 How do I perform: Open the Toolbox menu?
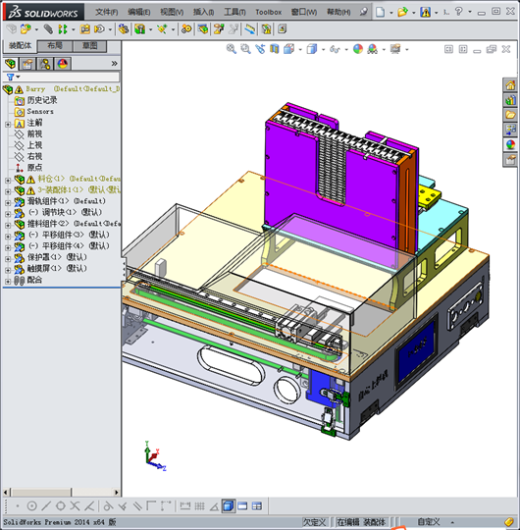coord(268,13)
